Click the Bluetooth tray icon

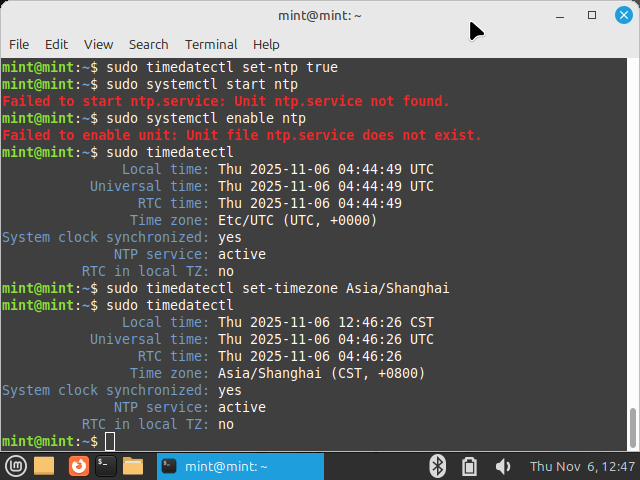click(x=437, y=466)
